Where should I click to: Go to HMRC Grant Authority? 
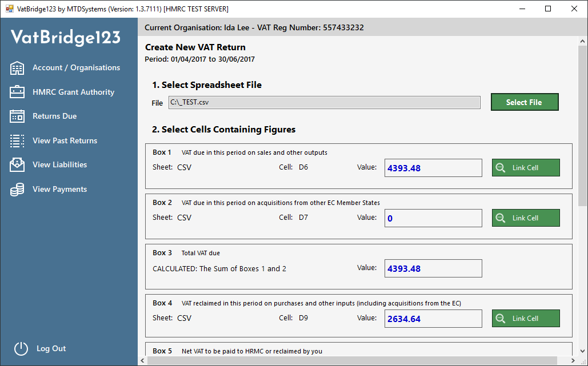click(74, 92)
